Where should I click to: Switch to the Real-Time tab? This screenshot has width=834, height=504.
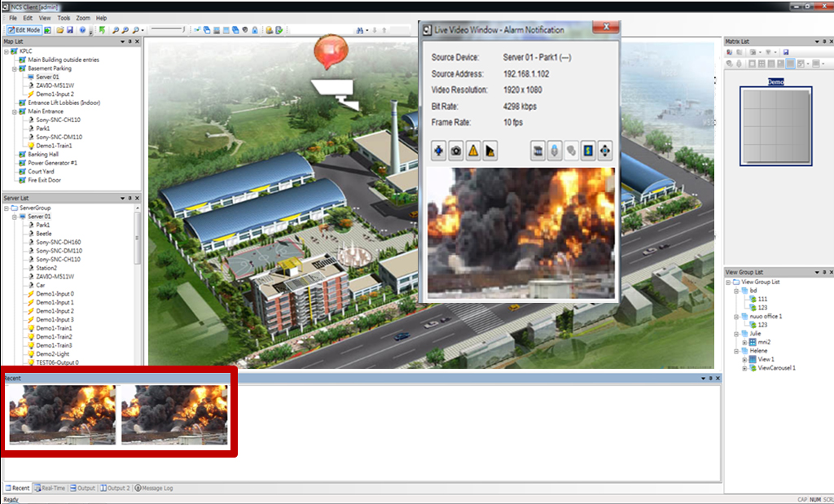(50, 488)
